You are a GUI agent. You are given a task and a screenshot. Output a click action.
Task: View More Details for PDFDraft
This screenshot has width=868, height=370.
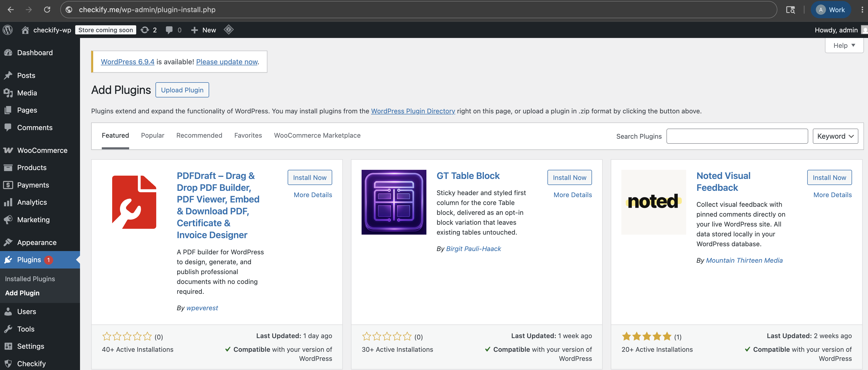click(313, 195)
